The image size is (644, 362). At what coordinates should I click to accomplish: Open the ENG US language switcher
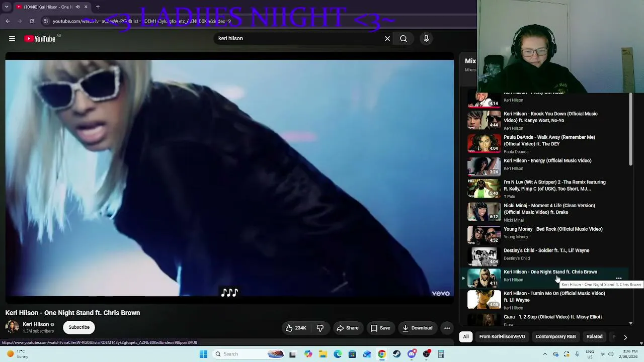(590, 354)
